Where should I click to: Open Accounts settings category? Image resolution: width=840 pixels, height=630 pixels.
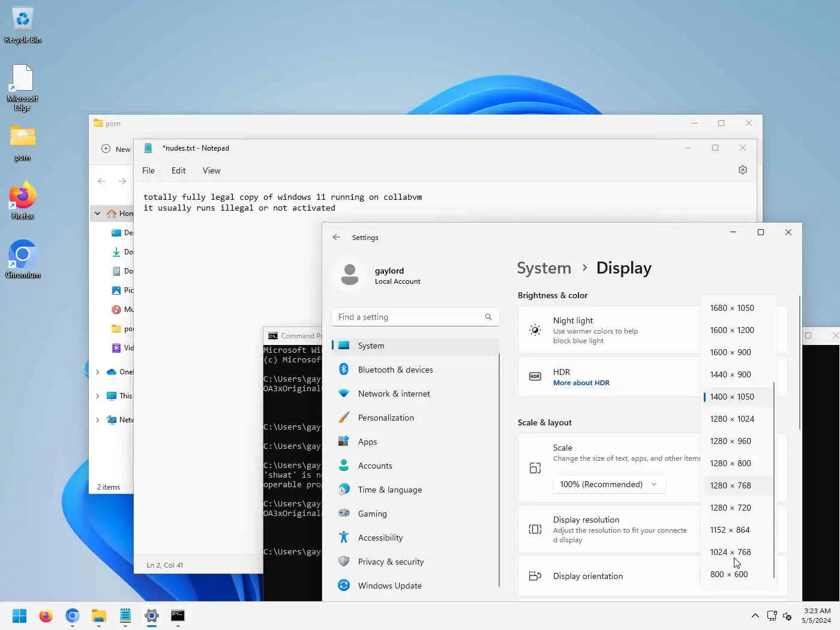pyautogui.click(x=415, y=466)
